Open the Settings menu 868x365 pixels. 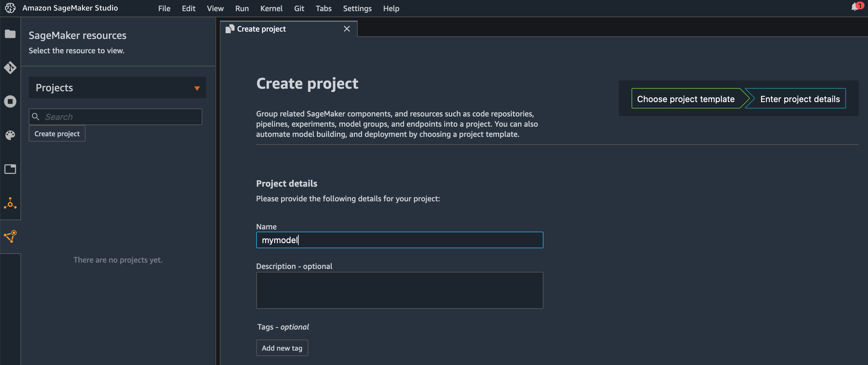[357, 8]
